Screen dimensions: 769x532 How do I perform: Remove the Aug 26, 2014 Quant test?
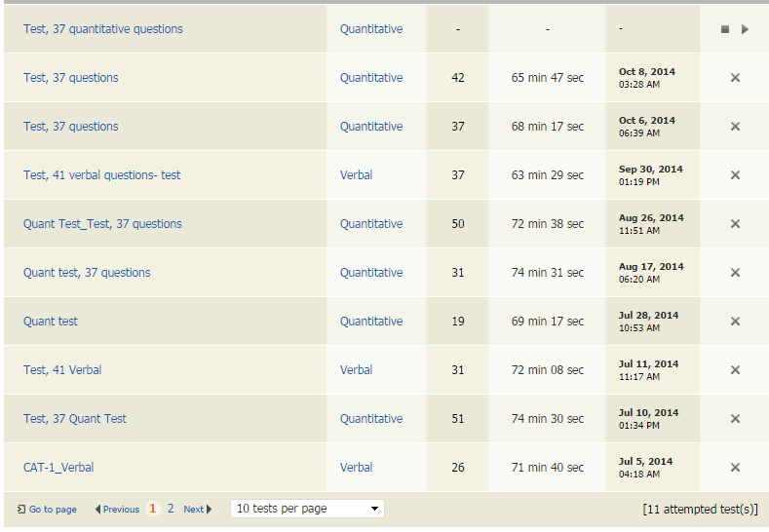pos(735,224)
